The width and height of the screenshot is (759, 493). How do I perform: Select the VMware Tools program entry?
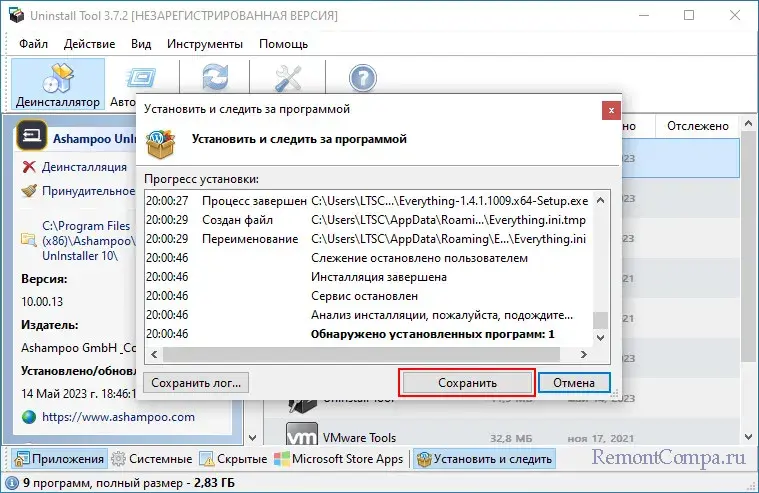click(x=356, y=437)
